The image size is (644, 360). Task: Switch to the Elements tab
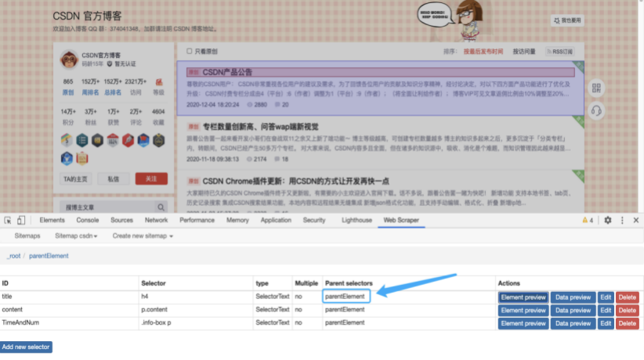pyautogui.click(x=52, y=221)
